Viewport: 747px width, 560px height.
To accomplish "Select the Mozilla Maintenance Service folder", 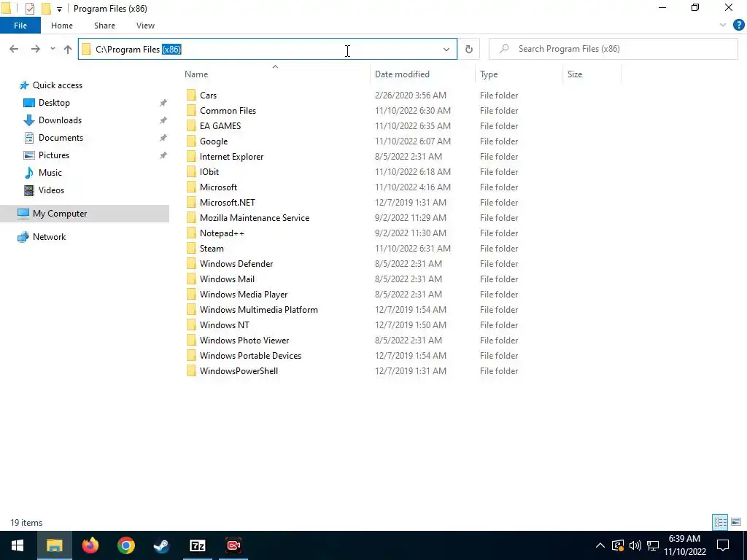I will tap(255, 217).
